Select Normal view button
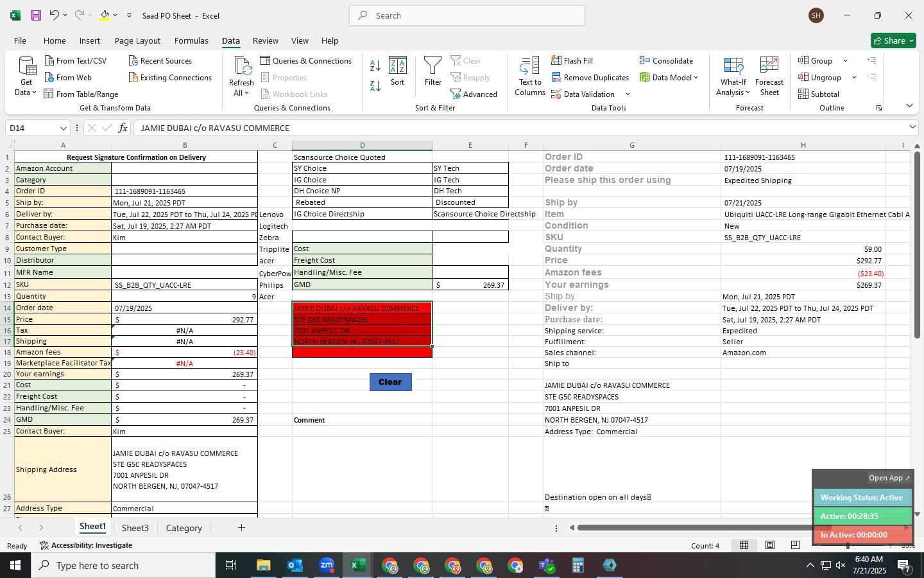The width and height of the screenshot is (924, 578). pyautogui.click(x=744, y=545)
